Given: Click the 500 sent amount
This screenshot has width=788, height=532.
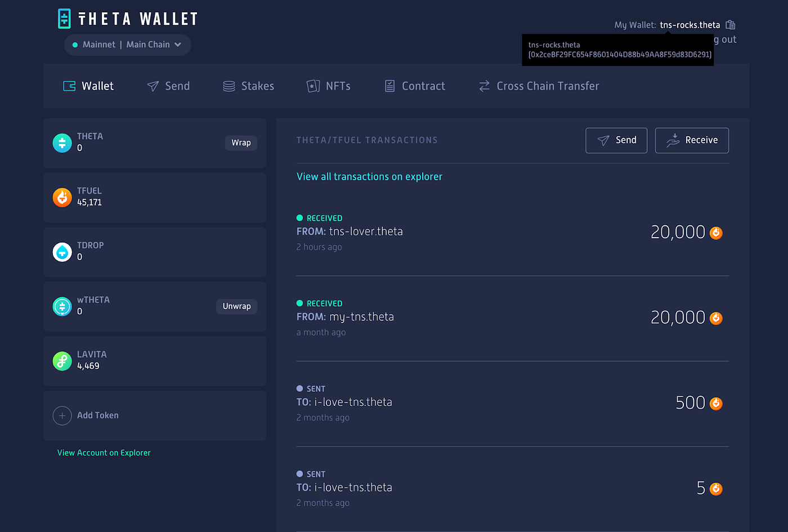Looking at the screenshot, I should (690, 403).
